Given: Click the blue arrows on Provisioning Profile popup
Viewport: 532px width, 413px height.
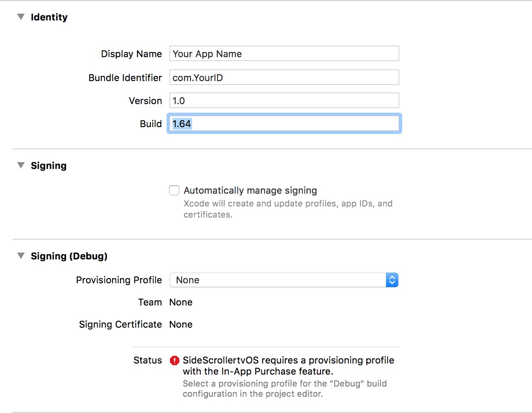Looking at the screenshot, I should pos(392,280).
